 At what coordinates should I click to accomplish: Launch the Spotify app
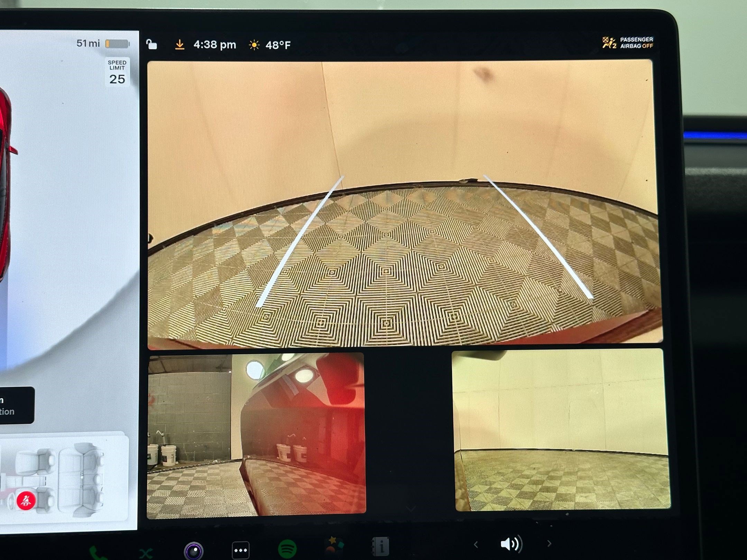[x=287, y=549]
